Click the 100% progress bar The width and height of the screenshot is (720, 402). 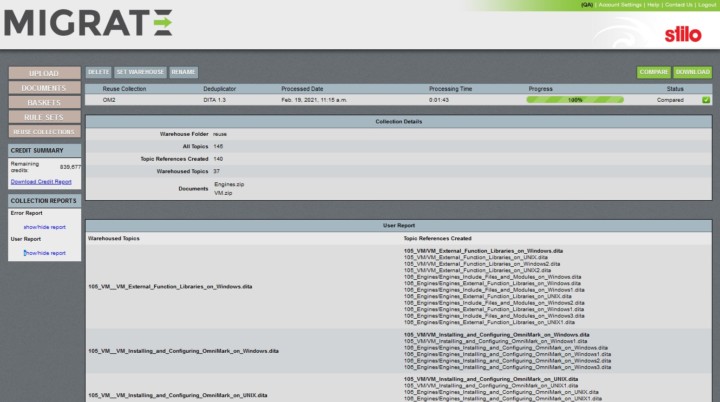click(575, 100)
